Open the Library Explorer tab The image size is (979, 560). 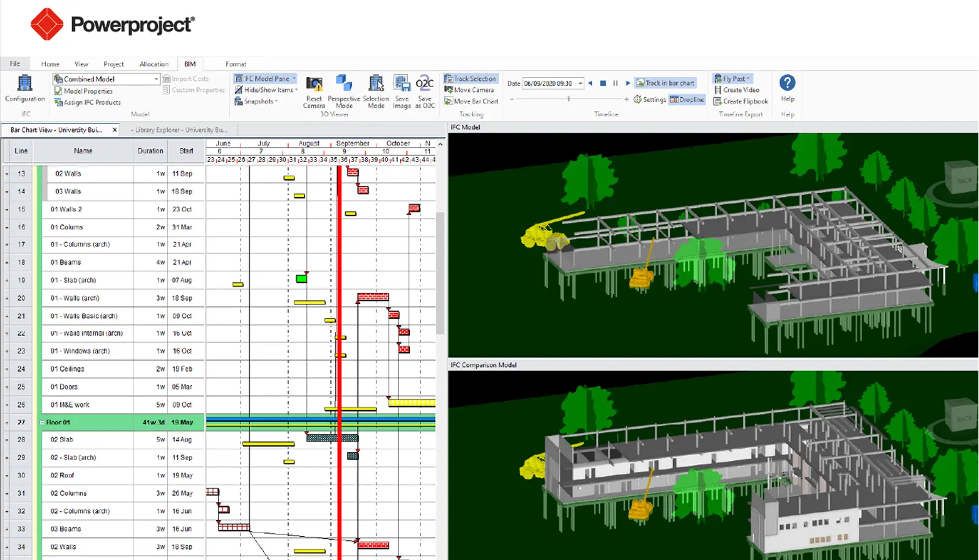[x=179, y=130]
